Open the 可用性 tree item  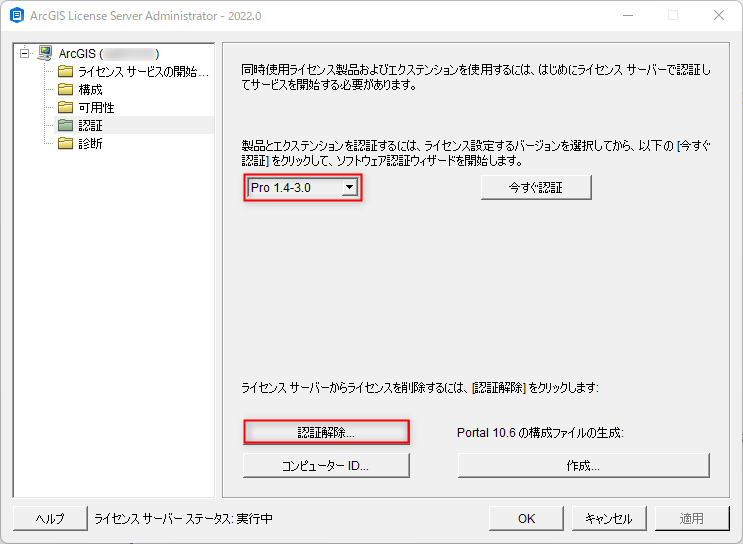coord(96,108)
